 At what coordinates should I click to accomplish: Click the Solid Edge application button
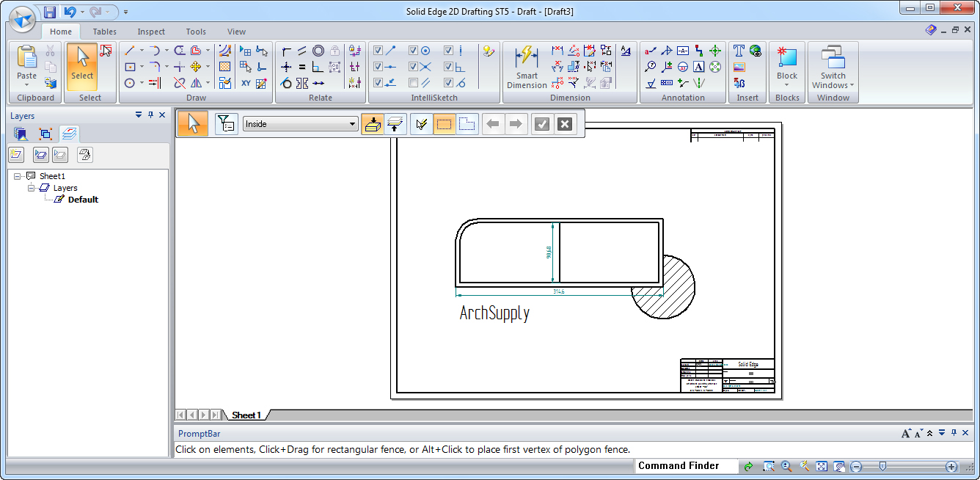coord(22,18)
